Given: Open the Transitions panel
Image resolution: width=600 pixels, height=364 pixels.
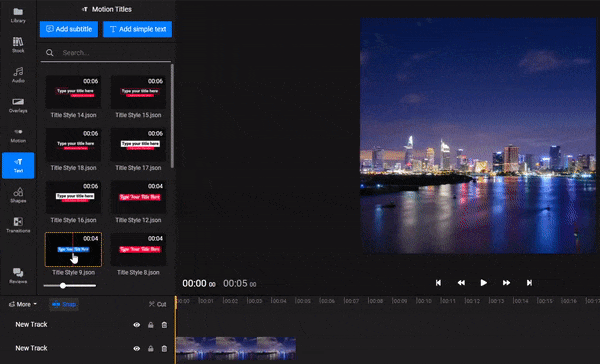Looking at the screenshot, I should coord(18,225).
